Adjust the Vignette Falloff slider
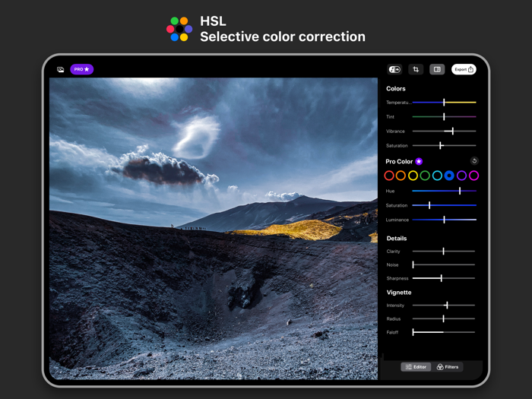 443,332
